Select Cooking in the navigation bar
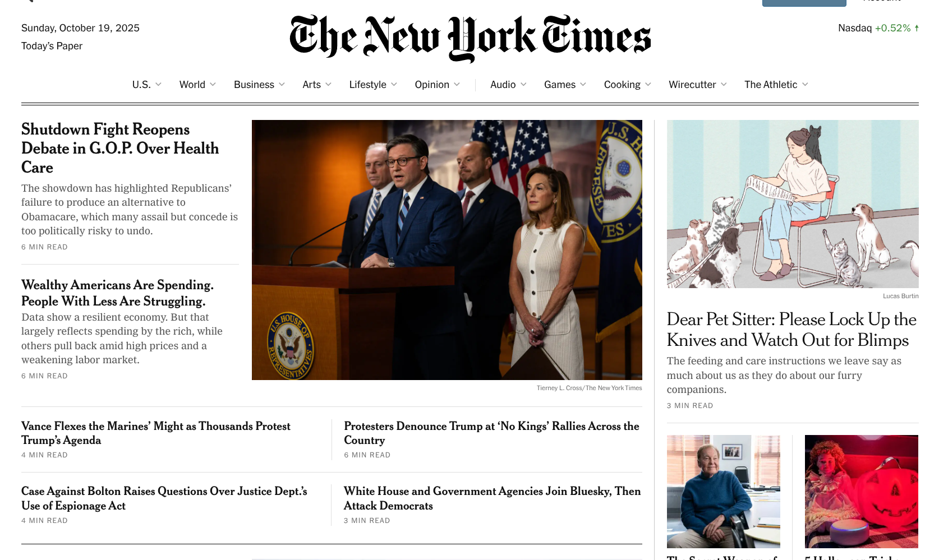The height and width of the screenshot is (560, 925). point(622,85)
